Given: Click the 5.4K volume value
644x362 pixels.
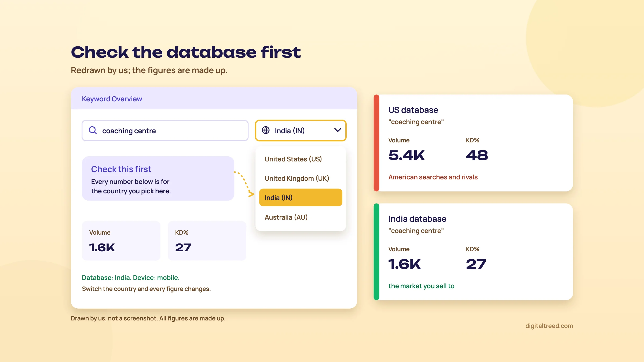Looking at the screenshot, I should point(407,155).
